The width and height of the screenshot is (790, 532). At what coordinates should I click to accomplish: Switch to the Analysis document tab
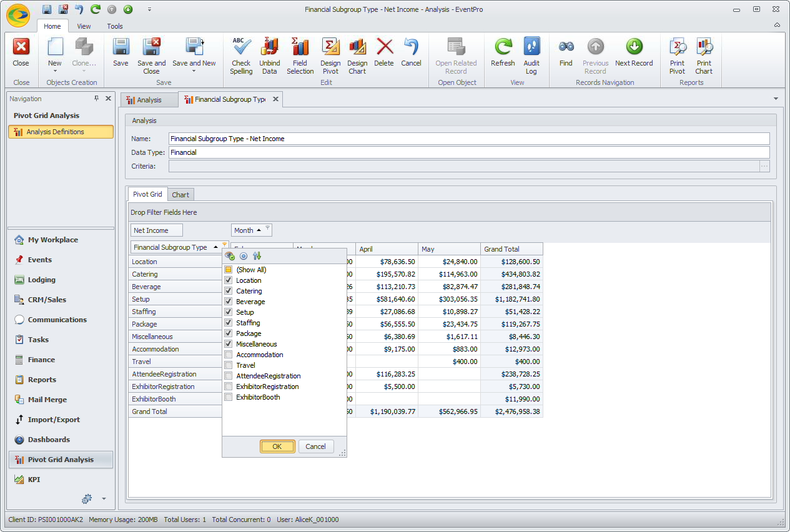click(x=149, y=100)
